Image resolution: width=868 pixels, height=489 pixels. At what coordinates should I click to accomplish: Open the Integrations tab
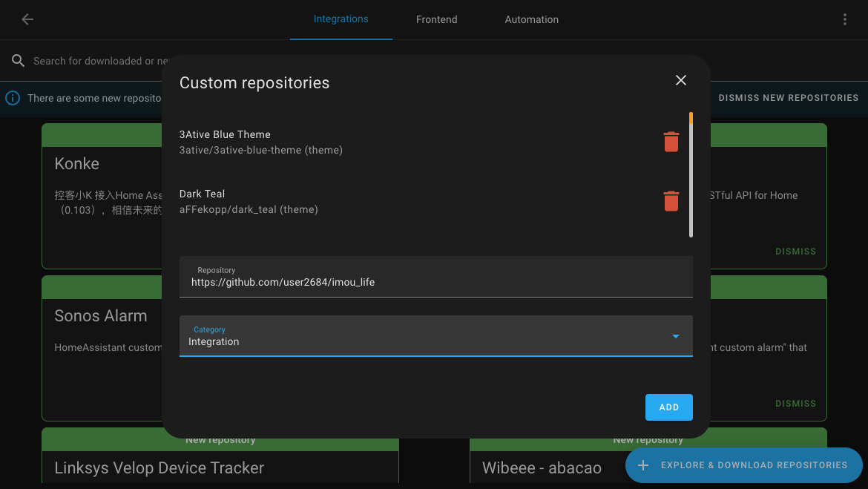341,19
